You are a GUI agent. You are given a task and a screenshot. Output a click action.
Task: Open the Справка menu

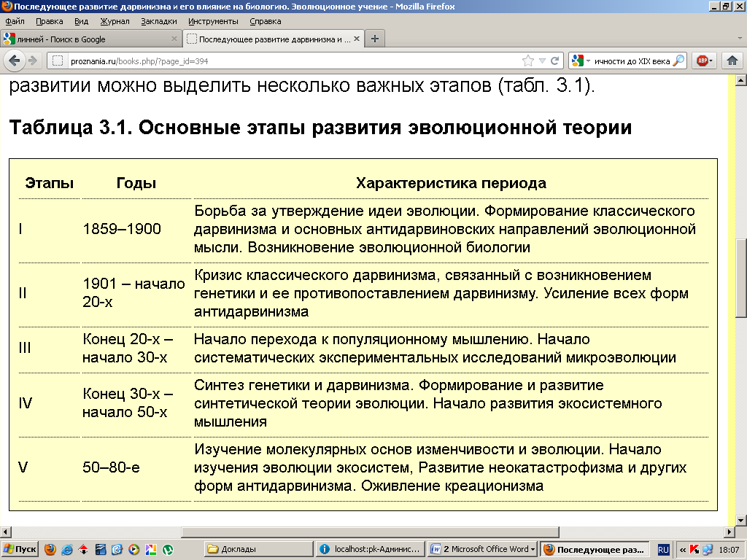point(265,21)
